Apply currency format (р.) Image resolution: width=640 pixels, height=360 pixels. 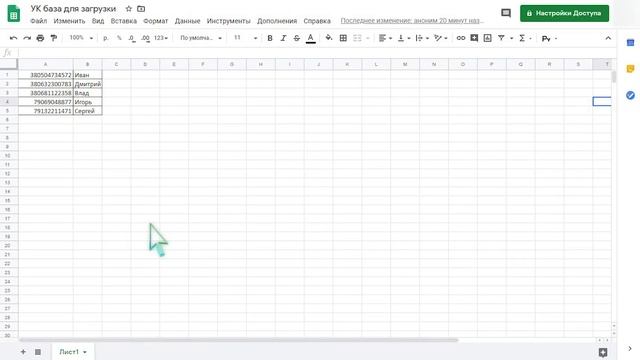(106, 38)
